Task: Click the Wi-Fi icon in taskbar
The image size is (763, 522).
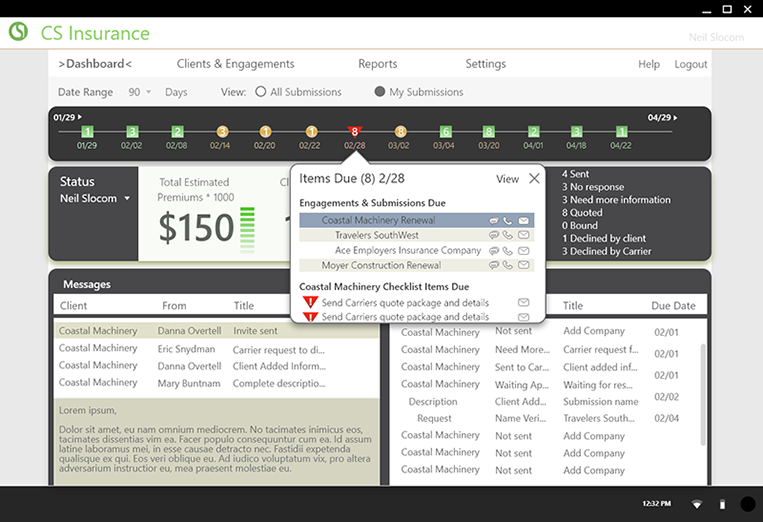Action: coord(696,504)
